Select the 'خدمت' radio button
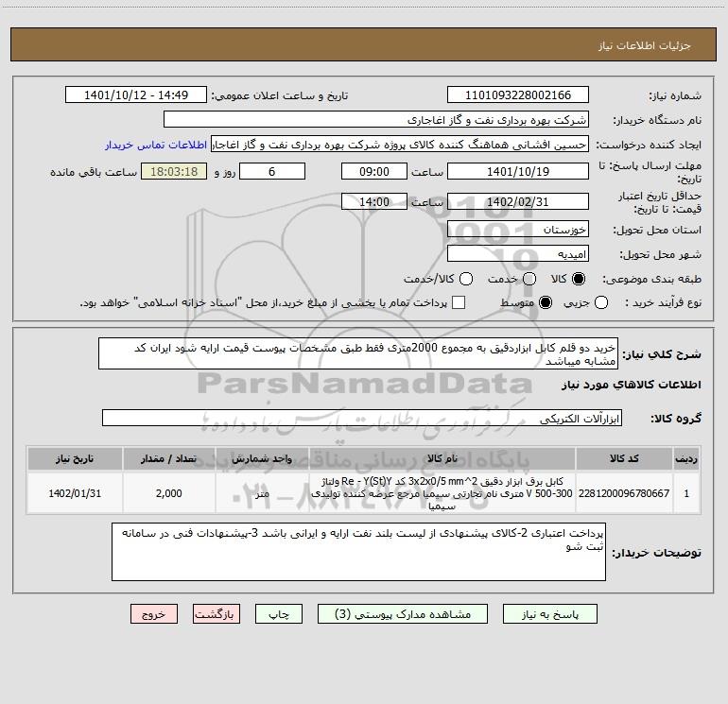The height and width of the screenshot is (704, 728). [529, 279]
